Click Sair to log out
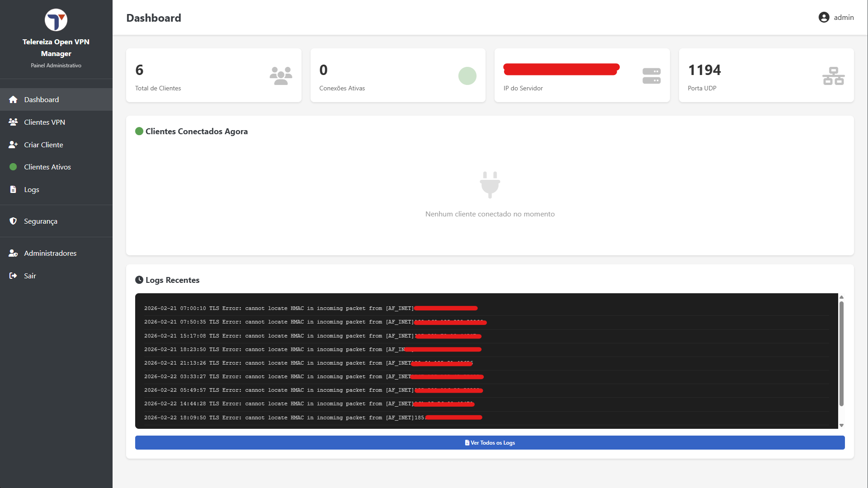 click(x=30, y=276)
